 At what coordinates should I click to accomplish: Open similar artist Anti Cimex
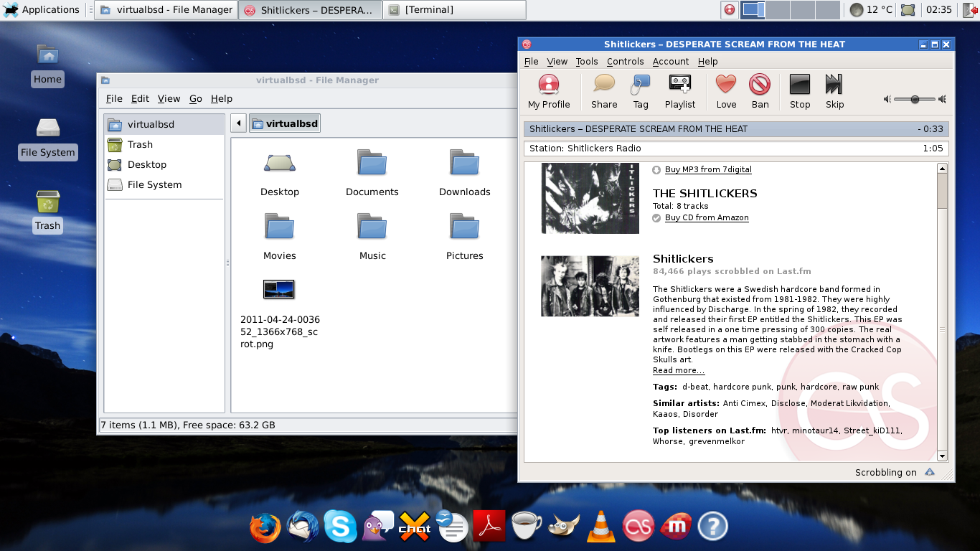[x=744, y=404]
